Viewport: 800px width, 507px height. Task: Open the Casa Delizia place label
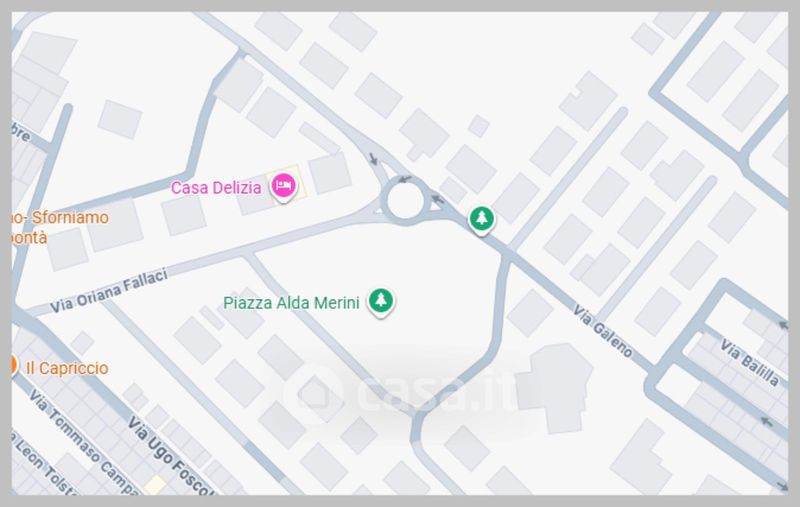(x=216, y=188)
